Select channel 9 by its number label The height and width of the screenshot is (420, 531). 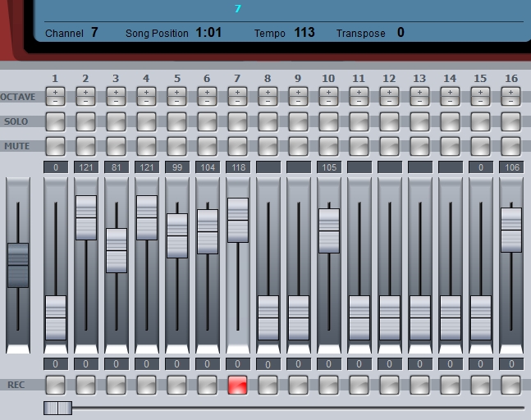(x=298, y=79)
